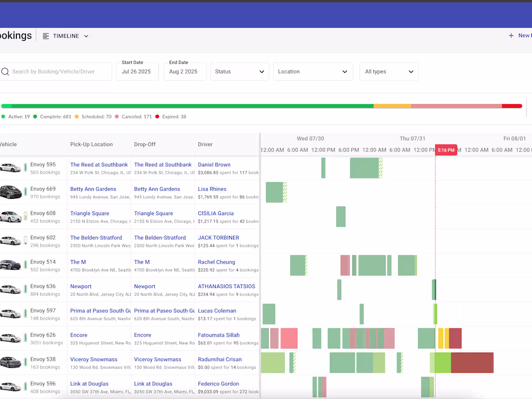Open Viceroy Snowmass pick-up link
The height and width of the screenshot is (399, 532).
(x=94, y=359)
